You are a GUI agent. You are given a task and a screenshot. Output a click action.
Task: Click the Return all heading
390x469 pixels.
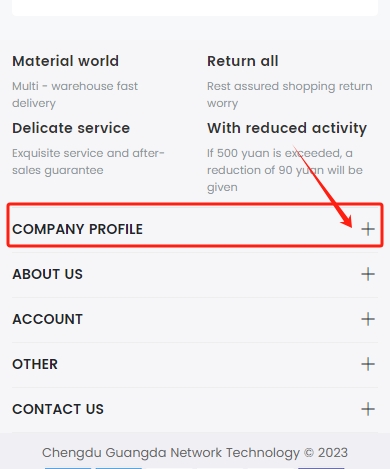point(243,61)
